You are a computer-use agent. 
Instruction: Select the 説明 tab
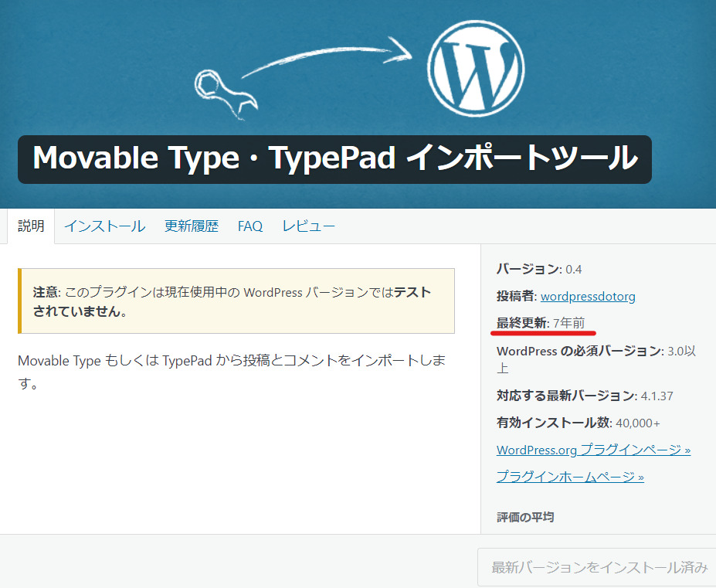click(31, 226)
